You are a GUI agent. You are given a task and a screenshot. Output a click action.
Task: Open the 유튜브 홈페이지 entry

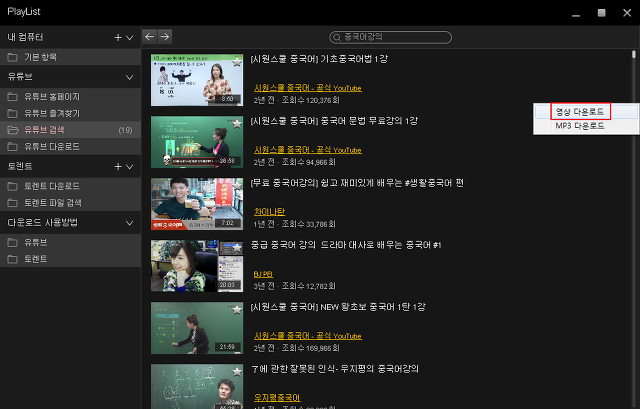pos(70,97)
